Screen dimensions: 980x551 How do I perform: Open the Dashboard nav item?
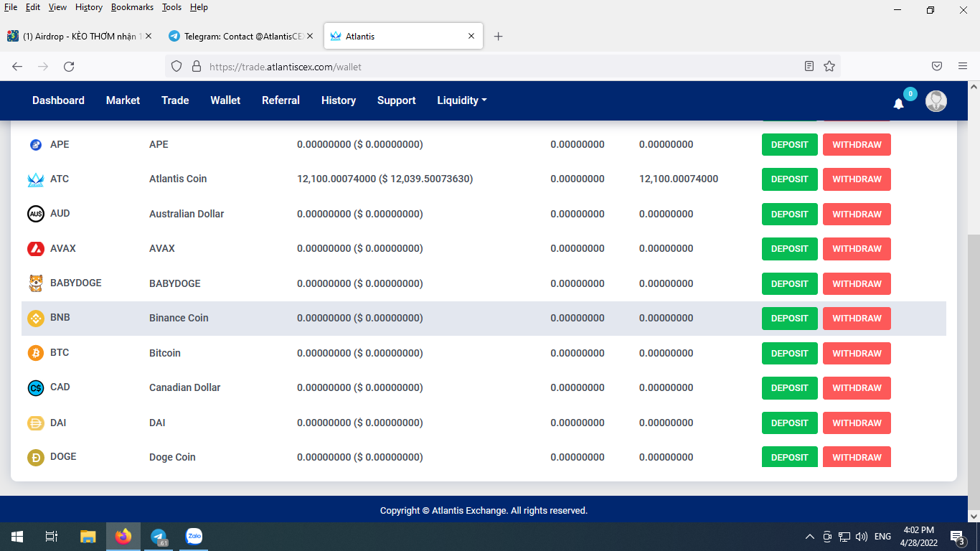click(58, 100)
